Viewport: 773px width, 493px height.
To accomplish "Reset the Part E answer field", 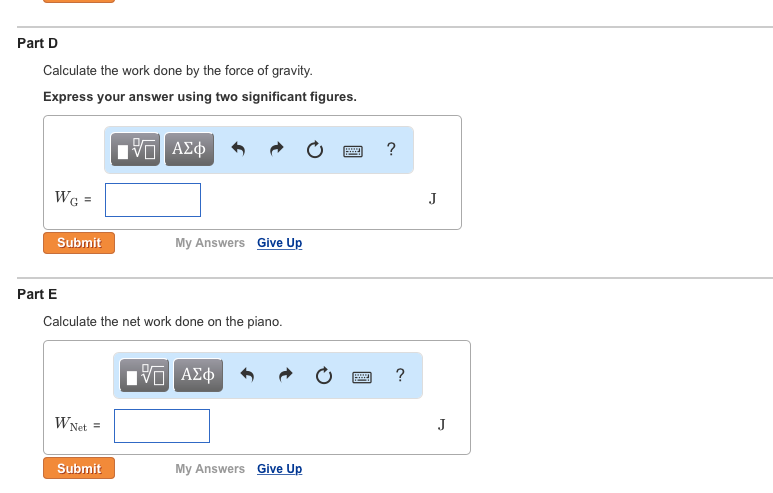I will click(x=323, y=376).
